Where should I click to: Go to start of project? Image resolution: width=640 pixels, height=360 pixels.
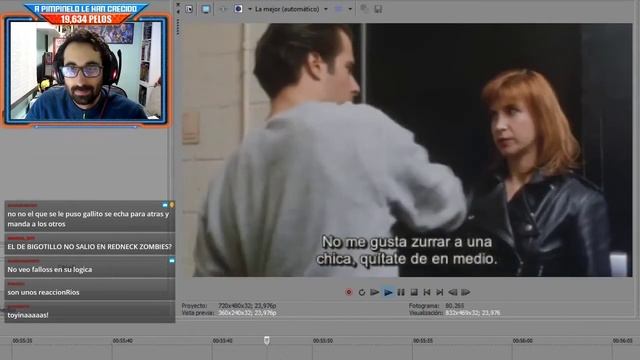(x=427, y=292)
